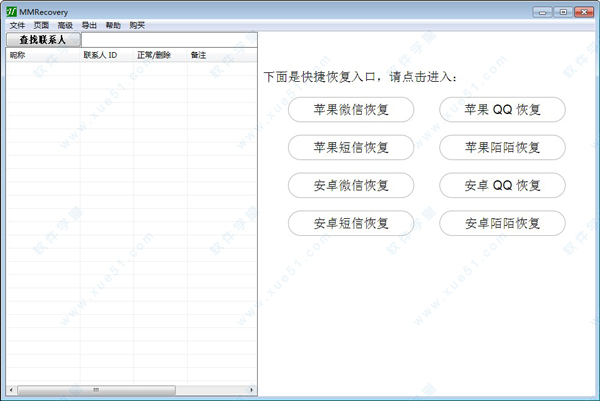Click the contact list horizontal scrollbar thumb
Viewport: 600px width, 401px height.
96,390
